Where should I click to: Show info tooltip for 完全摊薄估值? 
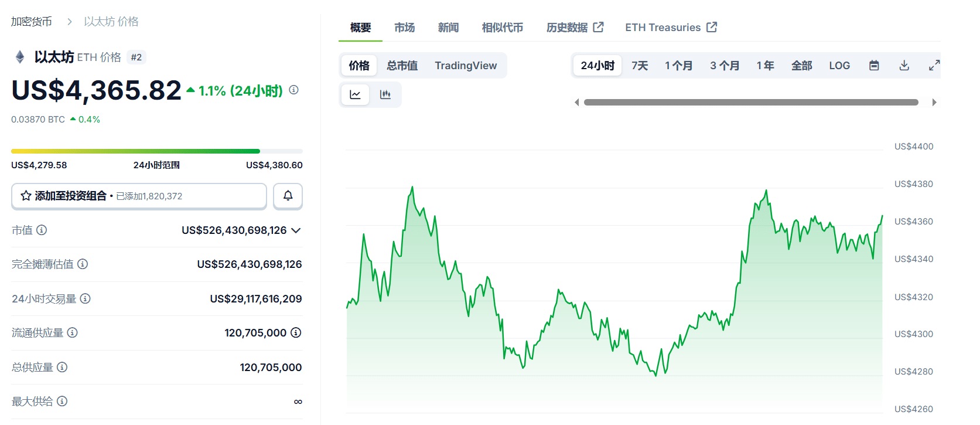[83, 264]
